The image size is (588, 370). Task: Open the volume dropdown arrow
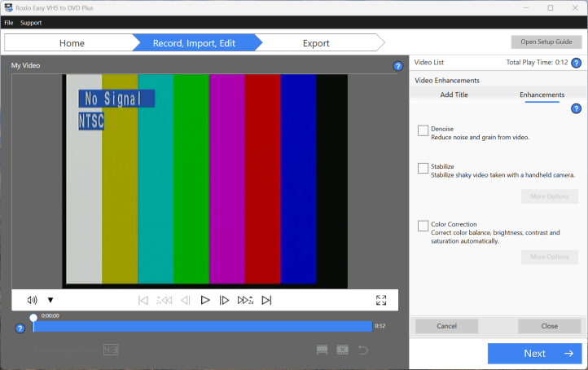tap(50, 300)
